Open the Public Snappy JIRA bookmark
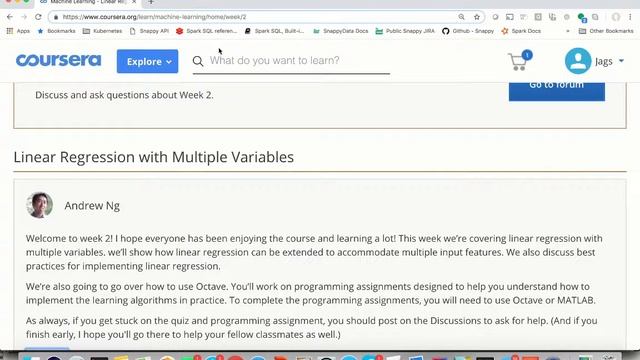Screen dimensions: 640x360 [x=405, y=31]
